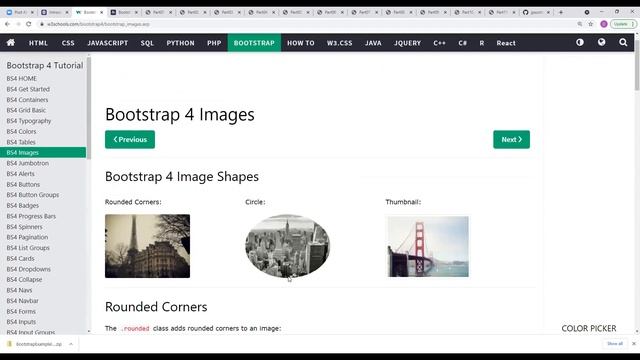The image size is (640, 360).
Task: Open BS4 Forms link
Action: [21, 311]
